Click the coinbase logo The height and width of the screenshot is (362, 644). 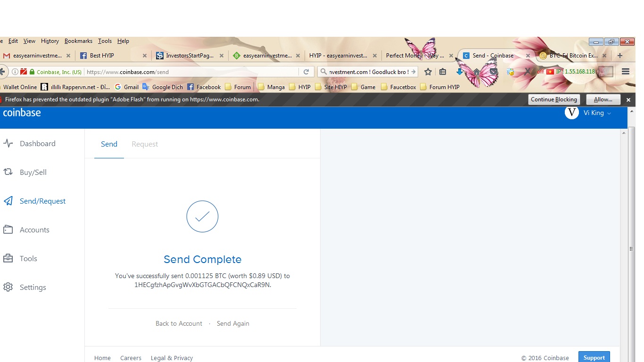[x=22, y=113]
